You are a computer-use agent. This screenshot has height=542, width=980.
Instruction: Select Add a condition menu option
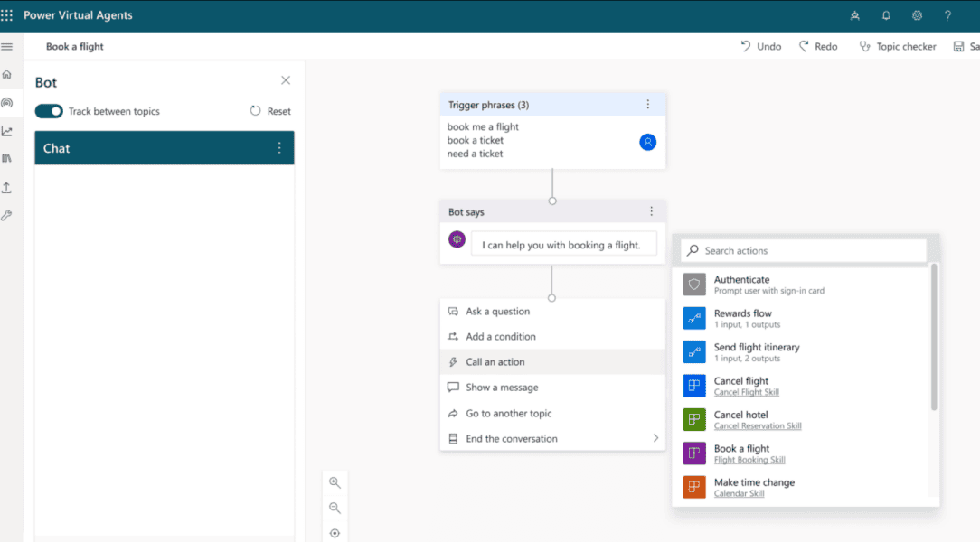(x=500, y=337)
